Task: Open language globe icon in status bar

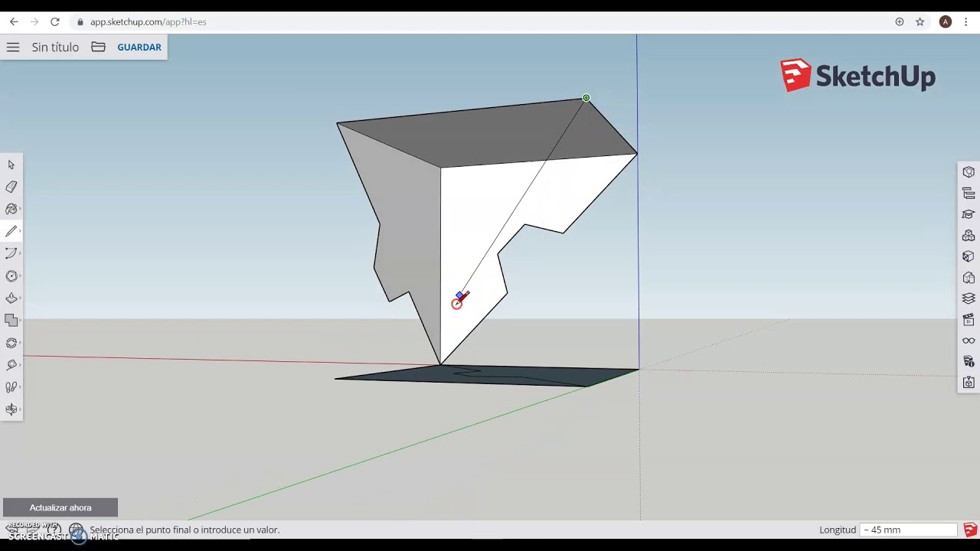Action: tap(77, 530)
